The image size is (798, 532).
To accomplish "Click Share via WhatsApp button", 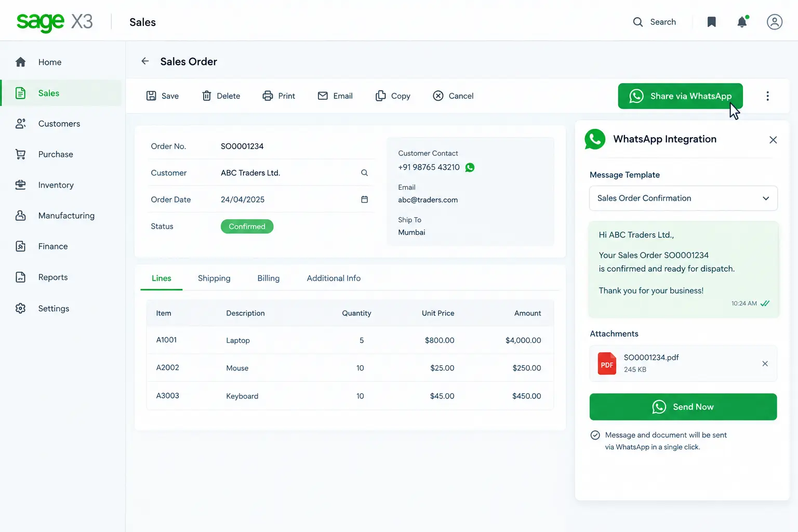I will [680, 96].
